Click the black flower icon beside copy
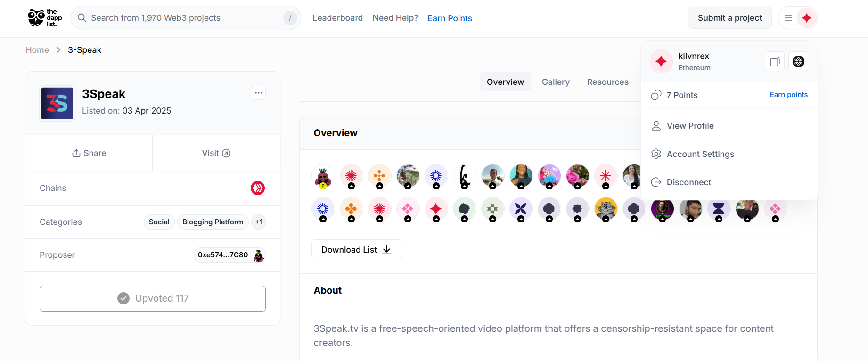Viewport: 868px width, 361px height. click(798, 61)
